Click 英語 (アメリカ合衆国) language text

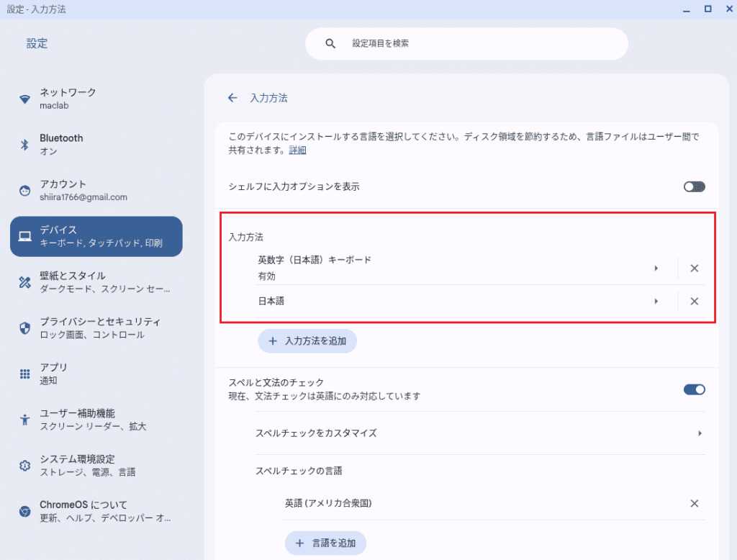(x=328, y=503)
